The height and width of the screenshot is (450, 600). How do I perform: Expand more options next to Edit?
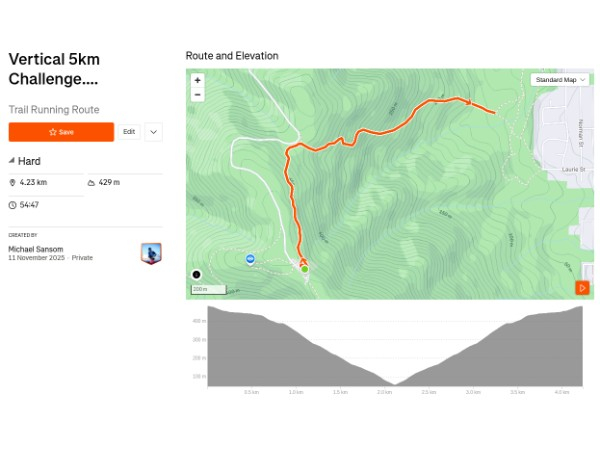click(x=153, y=132)
